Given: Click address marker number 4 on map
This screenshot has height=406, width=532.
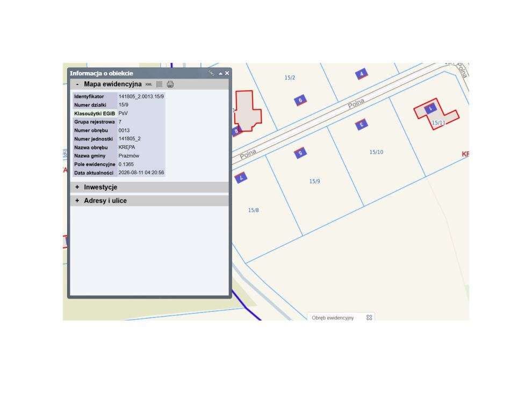Looking at the screenshot, I should tap(362, 74).
